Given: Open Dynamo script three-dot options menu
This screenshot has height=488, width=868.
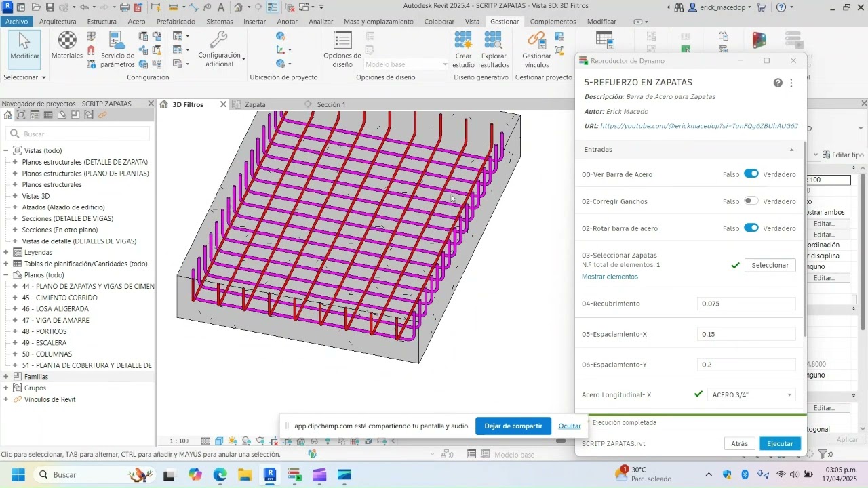Looking at the screenshot, I should (791, 83).
